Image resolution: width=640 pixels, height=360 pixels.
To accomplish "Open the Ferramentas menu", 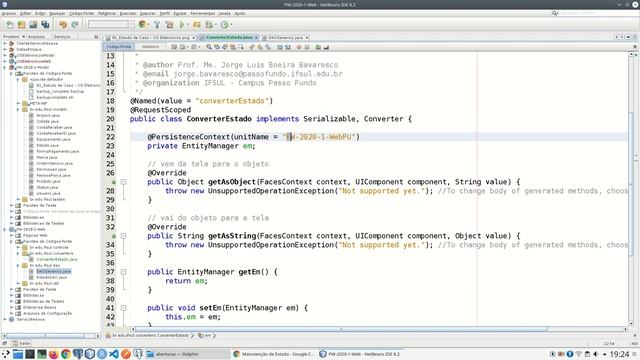I will point(203,13).
